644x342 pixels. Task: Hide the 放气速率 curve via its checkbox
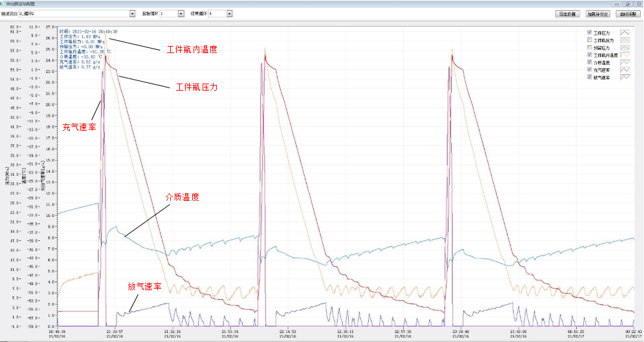point(589,77)
